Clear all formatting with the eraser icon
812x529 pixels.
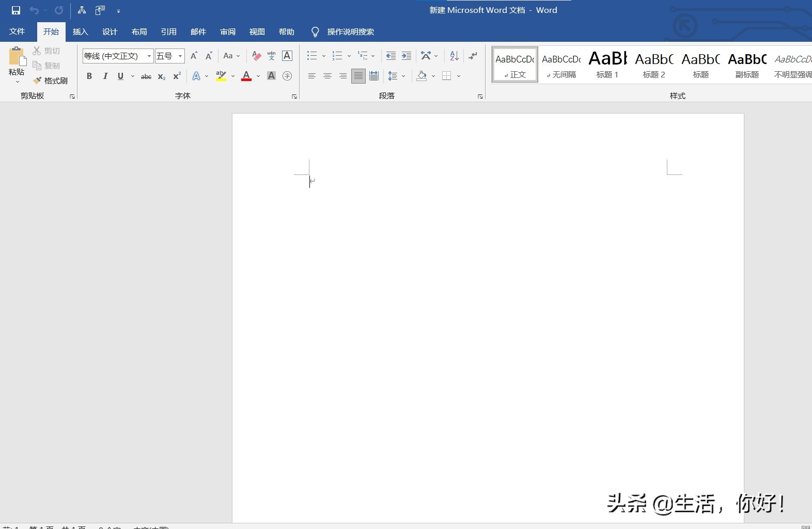pos(256,56)
